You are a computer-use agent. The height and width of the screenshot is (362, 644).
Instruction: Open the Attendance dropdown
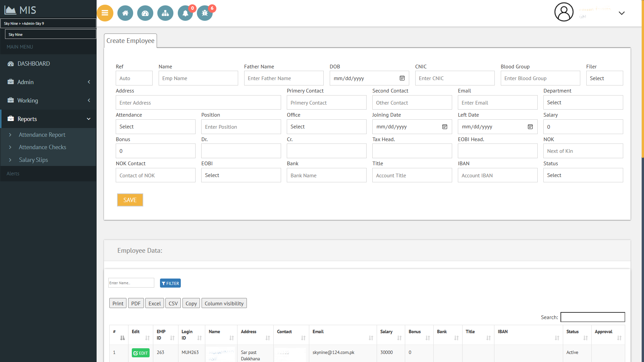pos(155,127)
